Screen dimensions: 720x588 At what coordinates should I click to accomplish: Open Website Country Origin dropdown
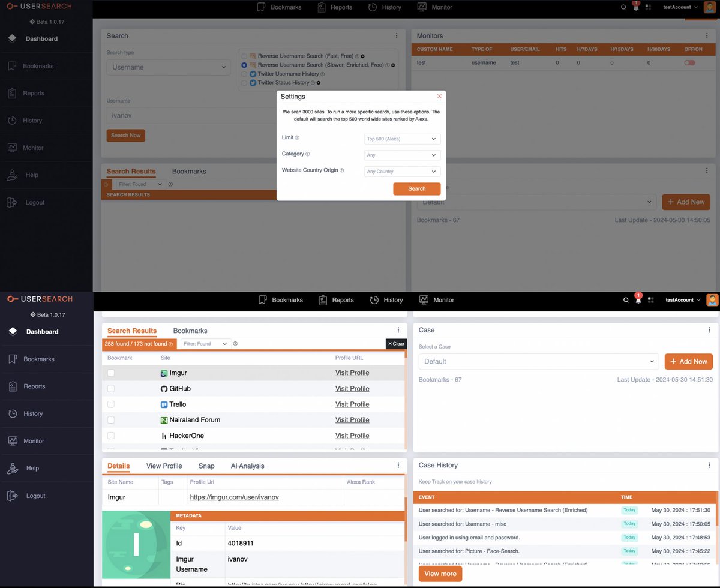(402, 172)
